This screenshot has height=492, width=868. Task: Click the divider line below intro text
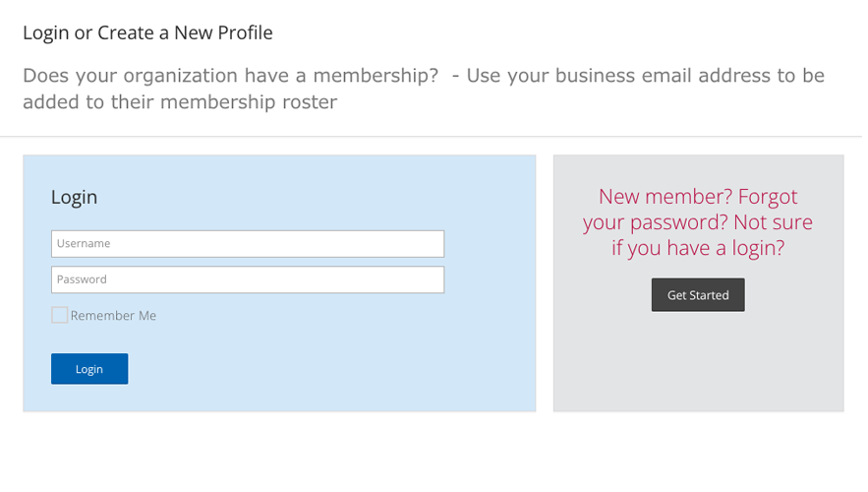[x=433, y=136]
